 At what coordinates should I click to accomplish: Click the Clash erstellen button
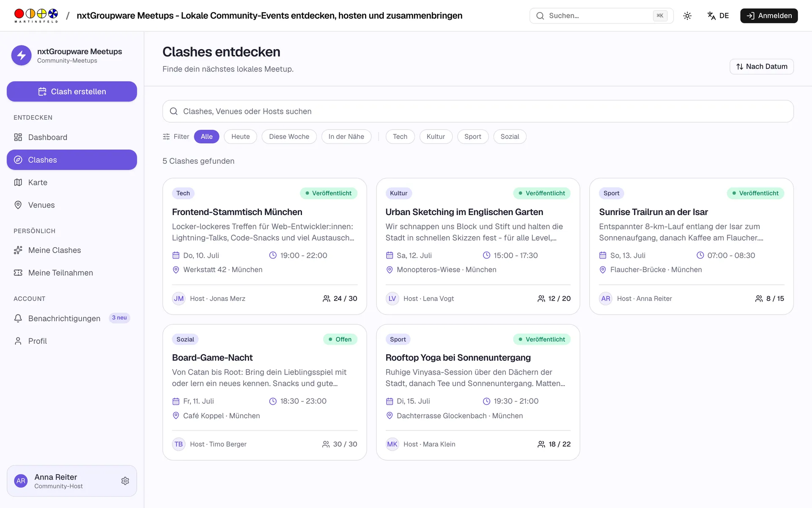[72, 91]
